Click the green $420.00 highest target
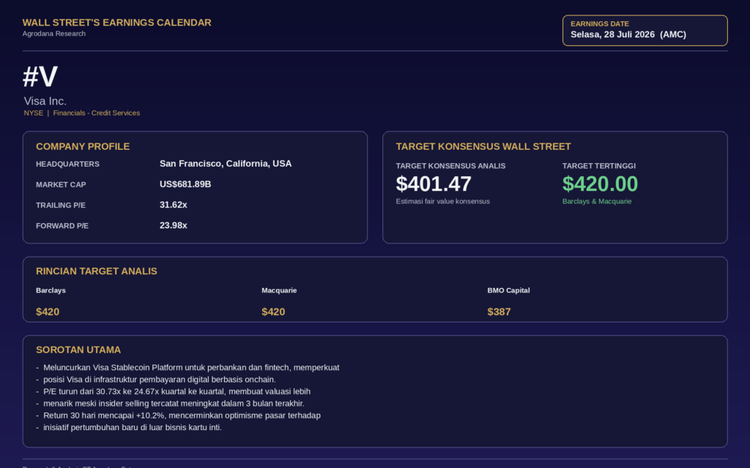750x468 pixels. 600,184
